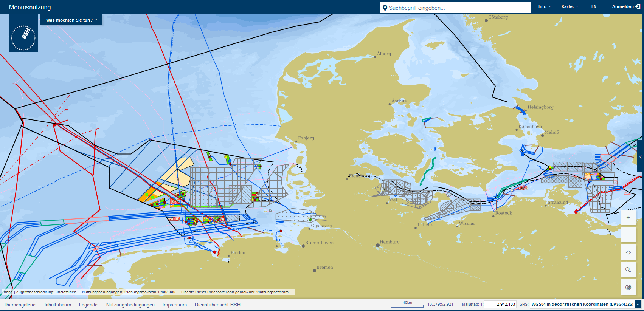
Task: Switch language to EN
Action: click(x=594, y=6)
